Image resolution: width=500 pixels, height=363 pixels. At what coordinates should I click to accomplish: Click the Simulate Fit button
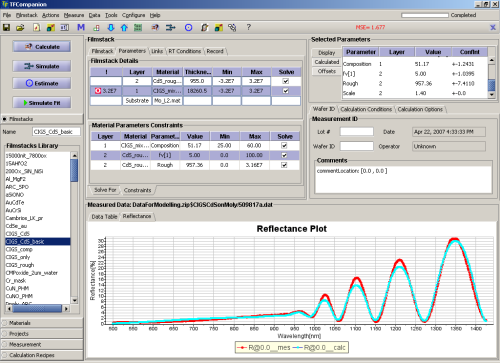click(42, 103)
